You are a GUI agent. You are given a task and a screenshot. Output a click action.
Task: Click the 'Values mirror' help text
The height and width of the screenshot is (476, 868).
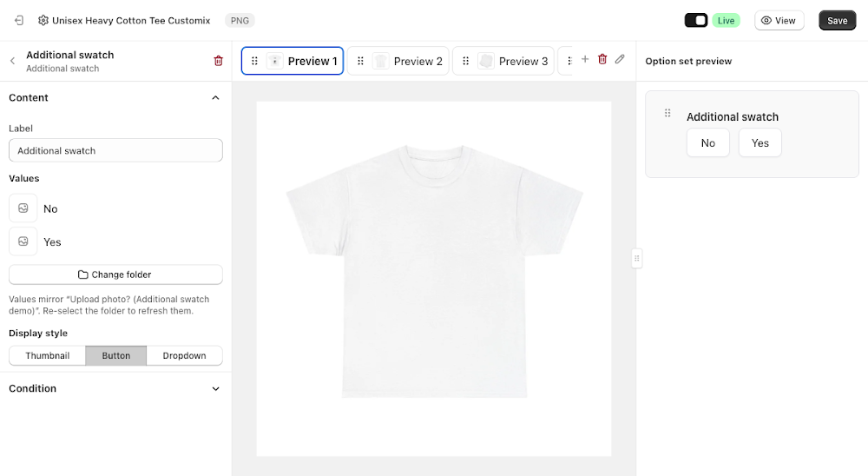pos(109,305)
